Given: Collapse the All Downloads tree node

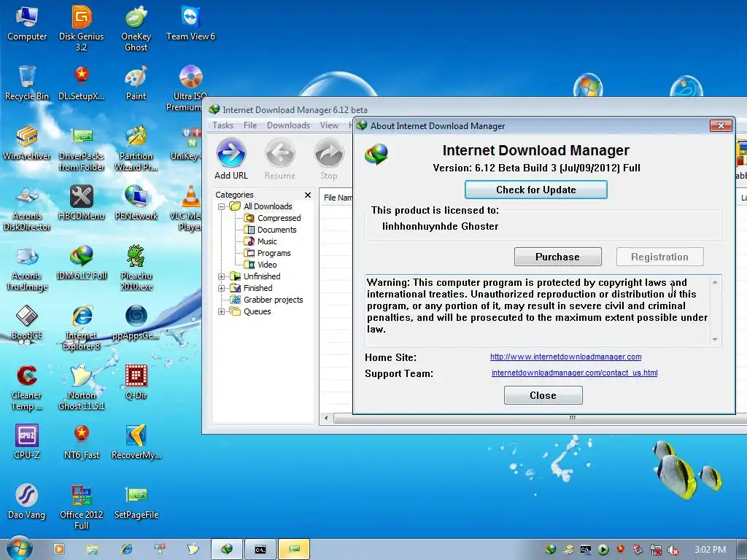Looking at the screenshot, I should (221, 206).
